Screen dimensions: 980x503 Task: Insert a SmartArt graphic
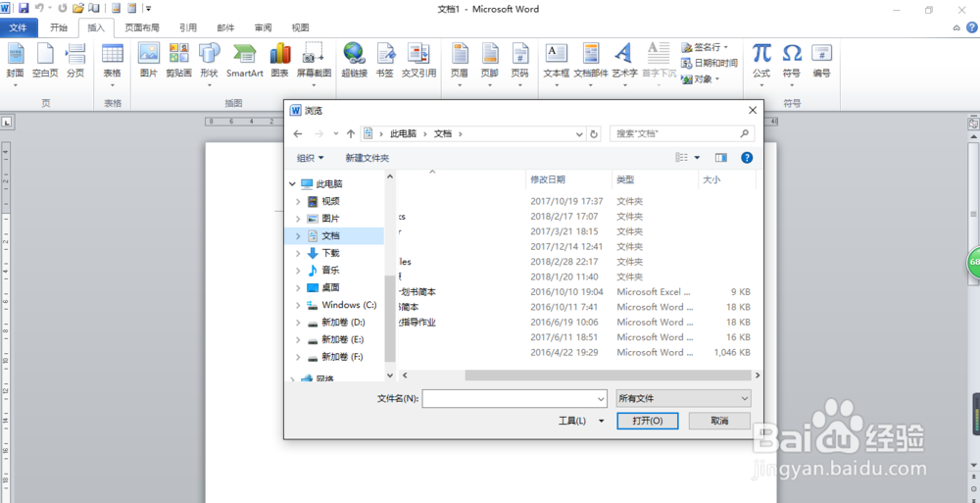coord(244,62)
